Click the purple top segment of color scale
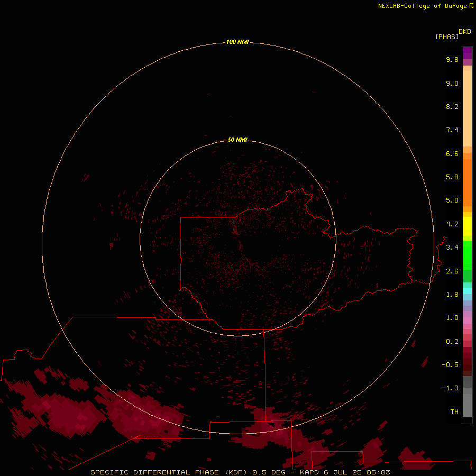 coord(467,53)
